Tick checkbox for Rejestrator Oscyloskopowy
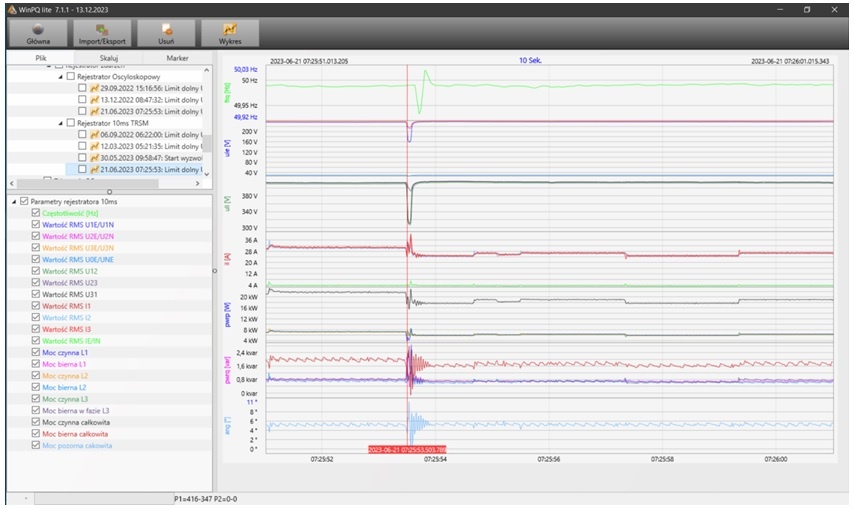Viewport: 854px width, 509px height. pos(71,77)
